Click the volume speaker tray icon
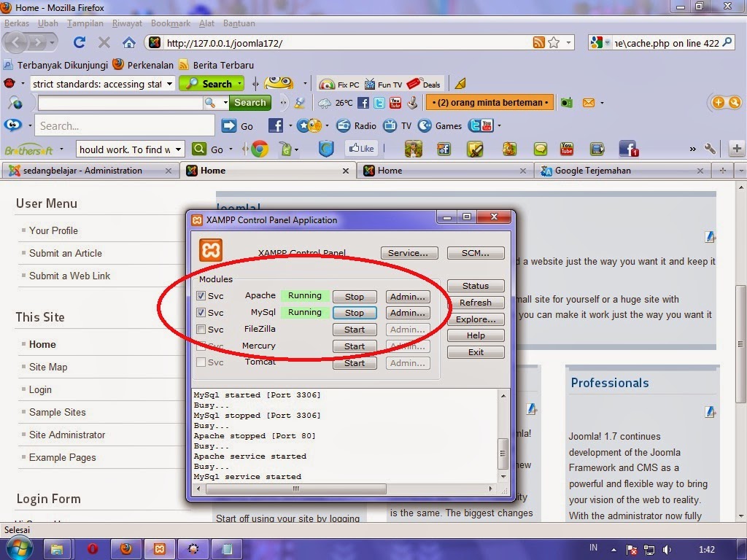Screen dimensions: 747x560 (667, 550)
